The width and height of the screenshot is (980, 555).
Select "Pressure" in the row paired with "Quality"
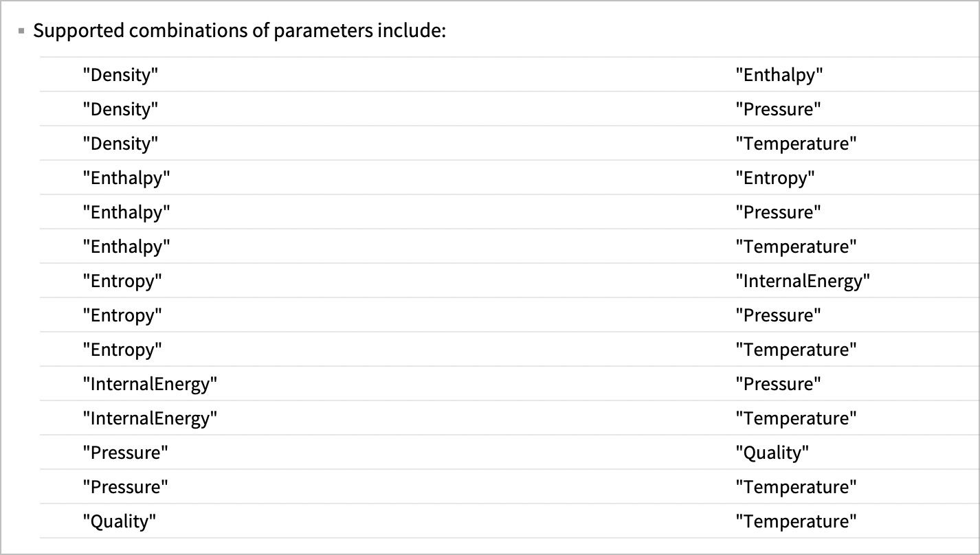point(125,453)
